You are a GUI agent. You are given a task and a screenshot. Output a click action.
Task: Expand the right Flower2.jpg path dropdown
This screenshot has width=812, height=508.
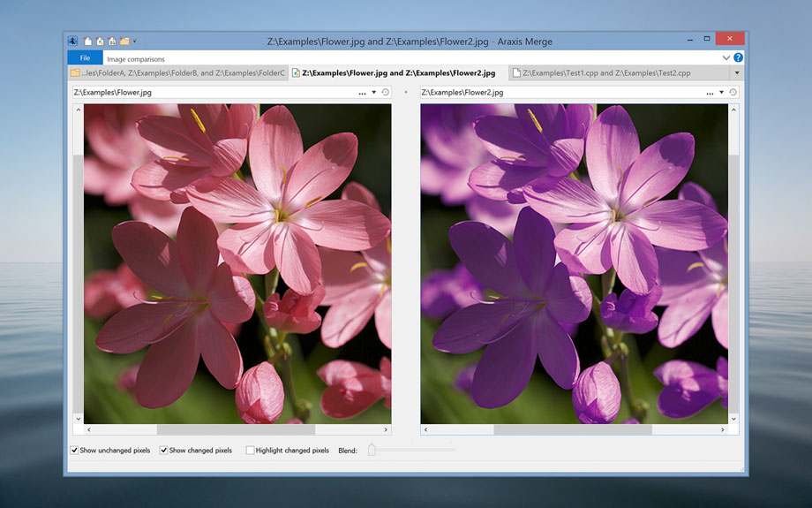[x=721, y=92]
